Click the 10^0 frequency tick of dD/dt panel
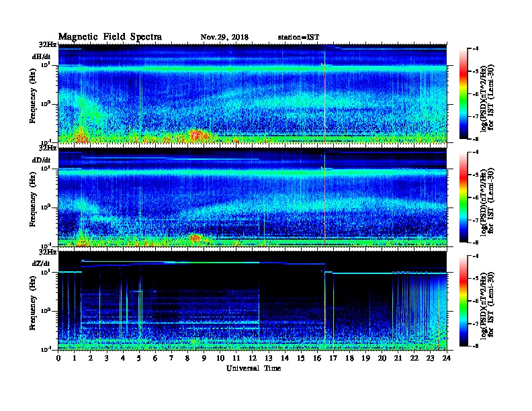532x411 pixels. click(x=46, y=207)
